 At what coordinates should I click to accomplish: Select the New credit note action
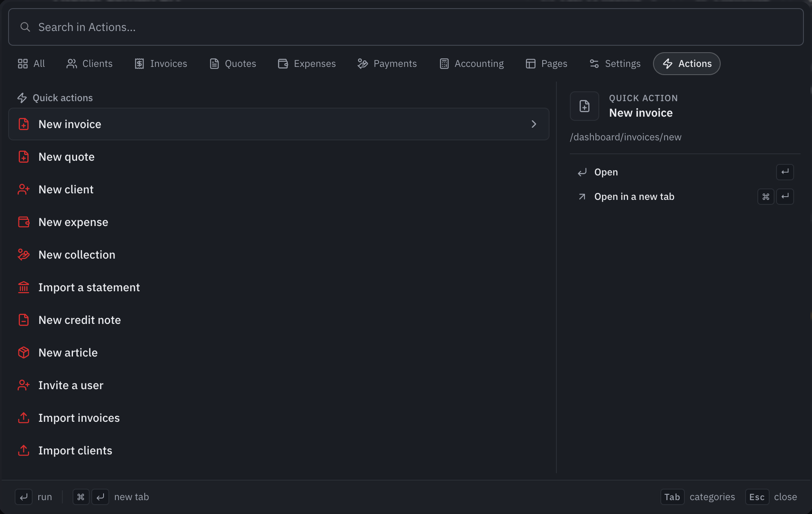tap(279, 320)
